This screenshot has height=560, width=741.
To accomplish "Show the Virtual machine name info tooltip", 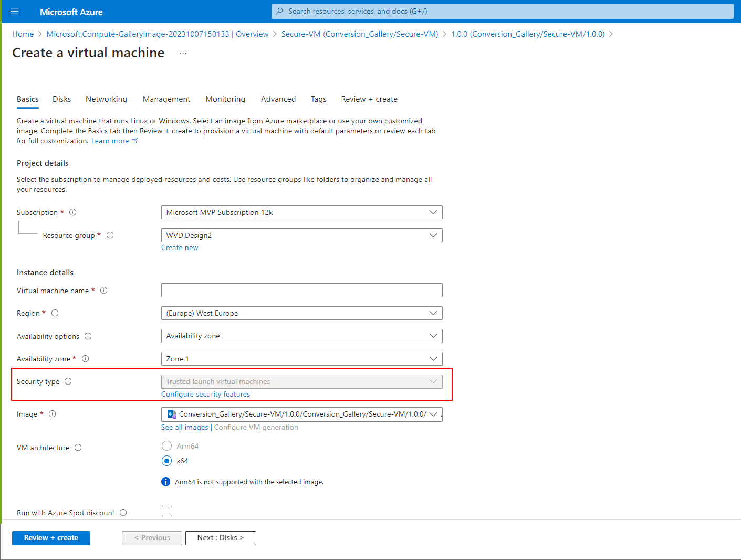I will point(104,291).
